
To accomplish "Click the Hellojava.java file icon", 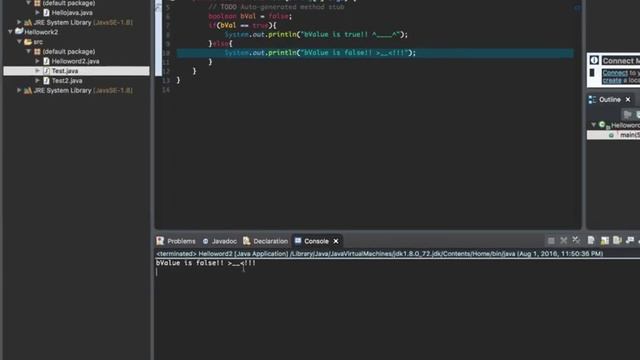I will (x=46, y=13).
